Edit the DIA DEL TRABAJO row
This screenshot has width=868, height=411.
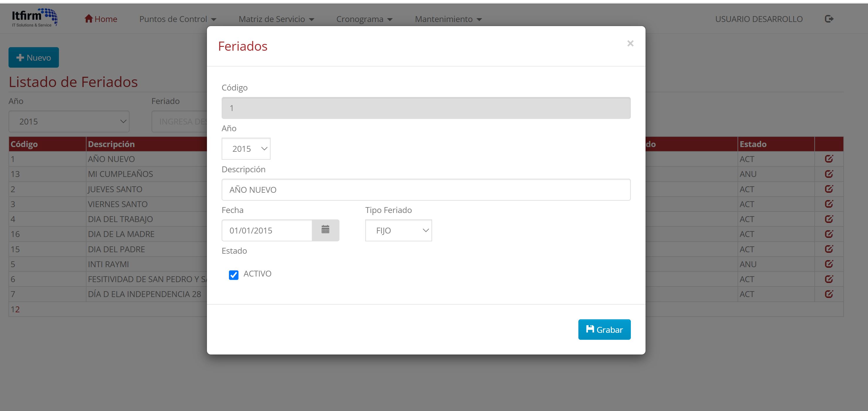coord(829,219)
